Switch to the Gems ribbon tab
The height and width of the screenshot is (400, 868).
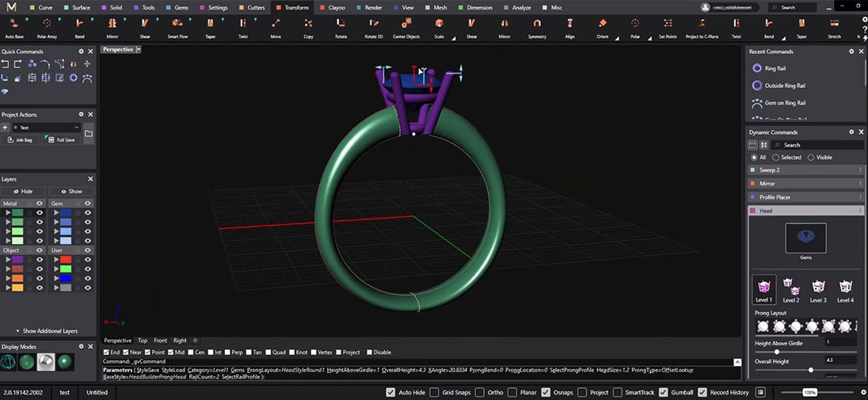click(x=181, y=7)
